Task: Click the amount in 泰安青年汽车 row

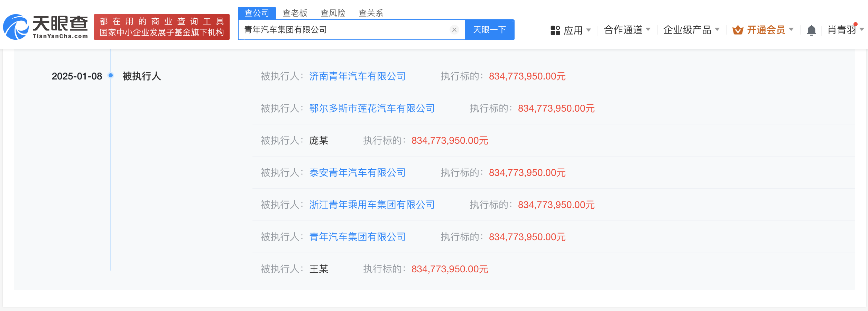Action: point(527,173)
